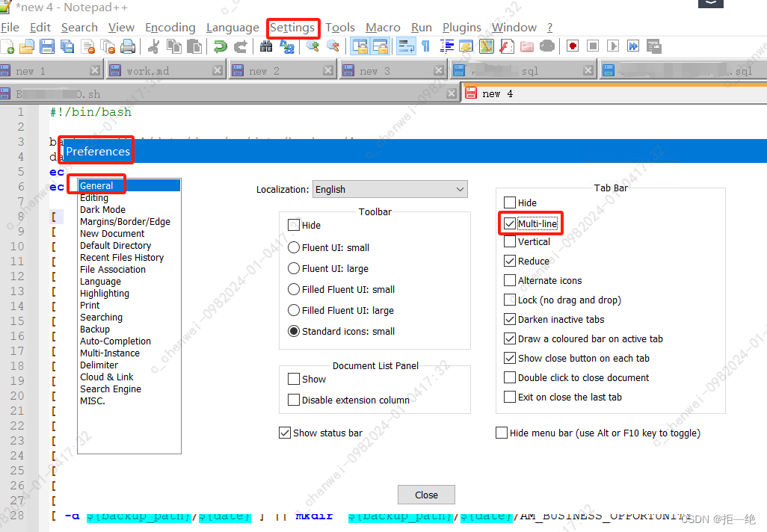Click the Open file folder icon
767x532 pixels.
[x=27, y=47]
